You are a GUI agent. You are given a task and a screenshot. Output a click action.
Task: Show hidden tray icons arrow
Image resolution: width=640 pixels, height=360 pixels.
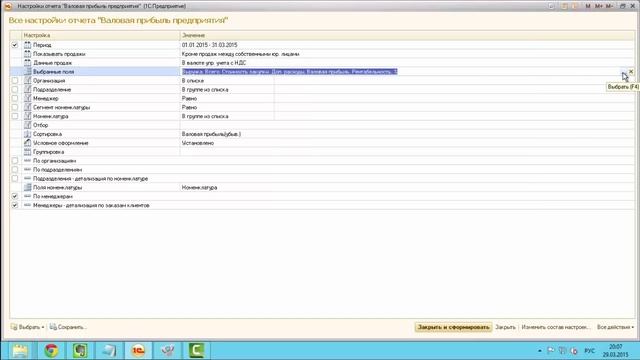[540, 351]
